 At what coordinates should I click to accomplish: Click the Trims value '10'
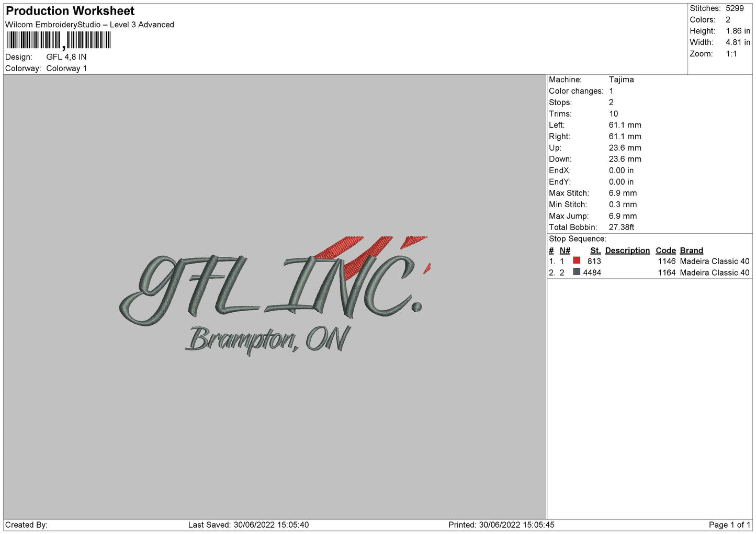coord(613,113)
